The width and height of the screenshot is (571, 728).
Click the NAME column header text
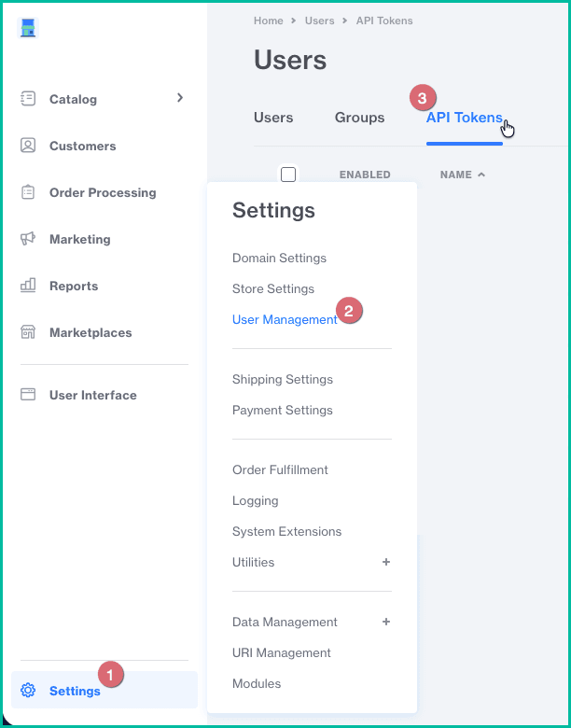[x=456, y=175]
